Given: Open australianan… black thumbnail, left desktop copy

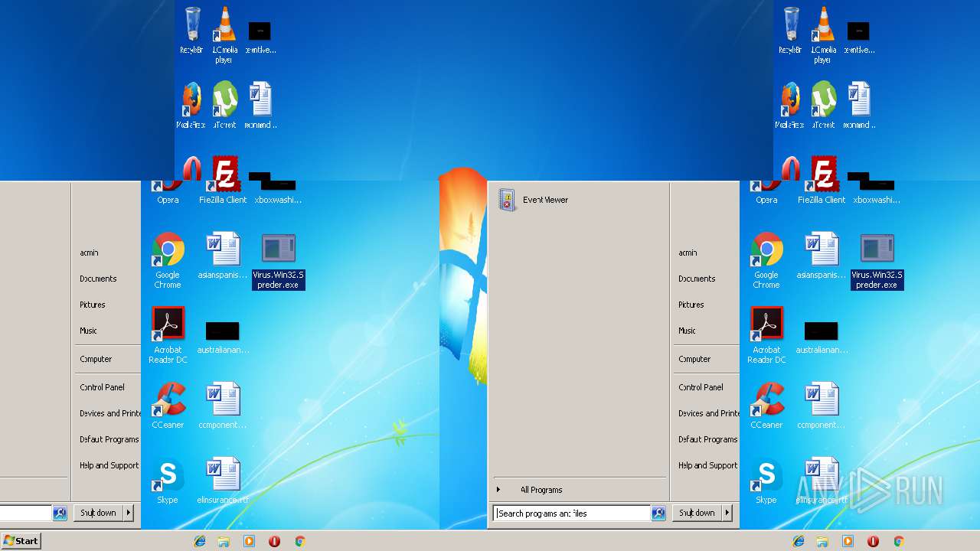Looking at the screenshot, I should [223, 337].
